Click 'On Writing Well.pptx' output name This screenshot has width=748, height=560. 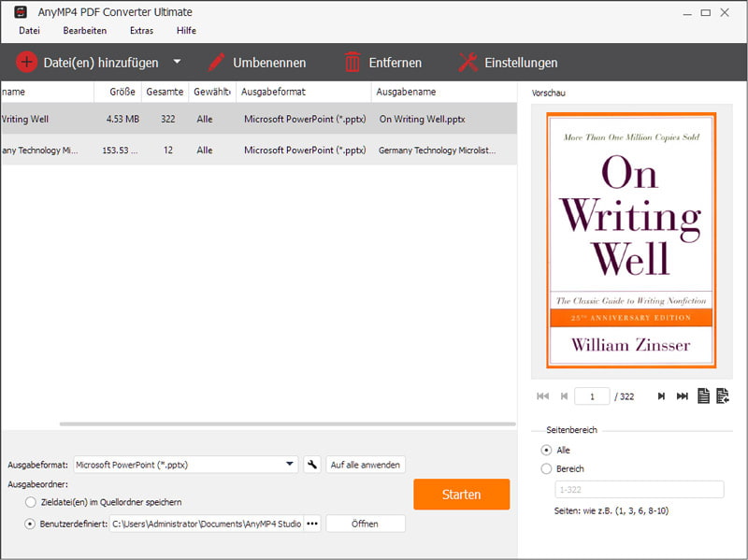[423, 119]
